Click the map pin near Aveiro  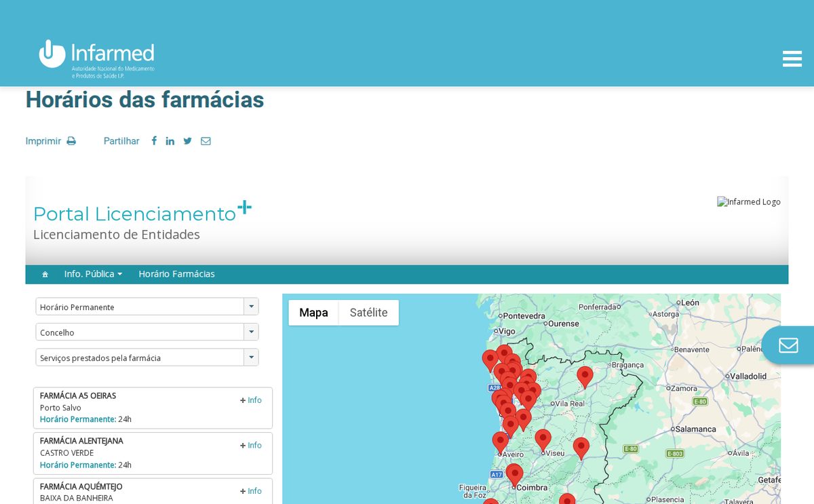coord(500,443)
